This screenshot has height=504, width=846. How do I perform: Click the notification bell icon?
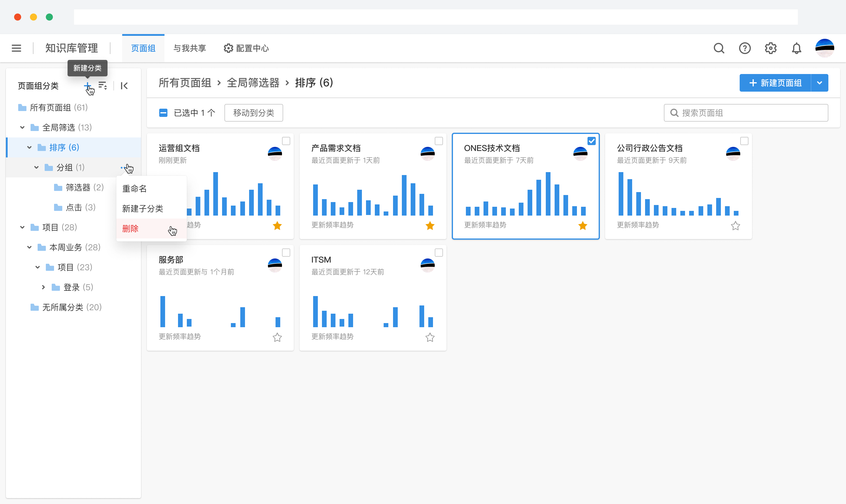tap(796, 48)
